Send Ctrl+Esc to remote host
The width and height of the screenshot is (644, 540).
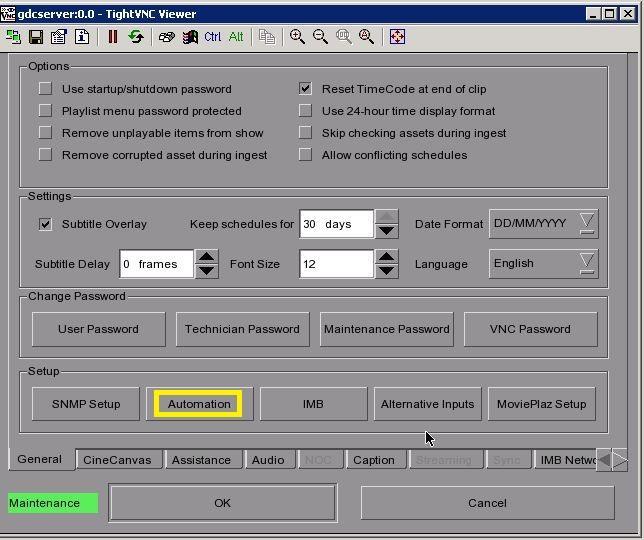pyautogui.click(x=190, y=37)
